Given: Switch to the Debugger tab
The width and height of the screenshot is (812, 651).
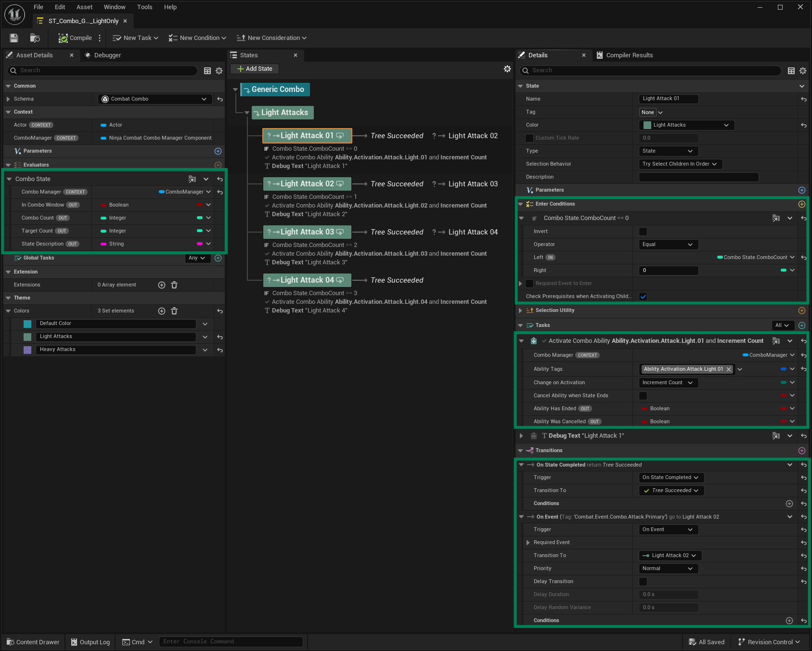Looking at the screenshot, I should point(103,55).
